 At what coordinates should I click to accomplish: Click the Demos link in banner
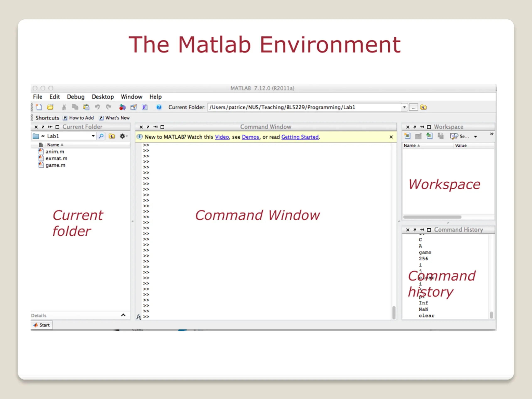click(250, 137)
